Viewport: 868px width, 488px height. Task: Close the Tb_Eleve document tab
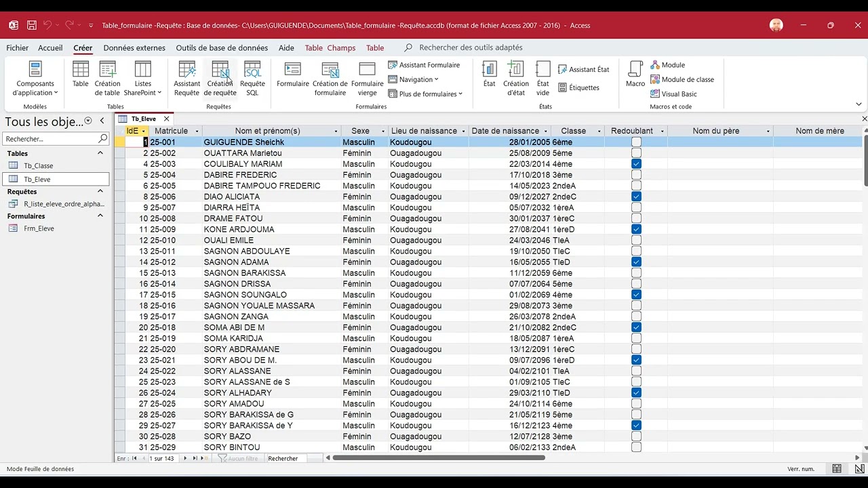pos(166,119)
